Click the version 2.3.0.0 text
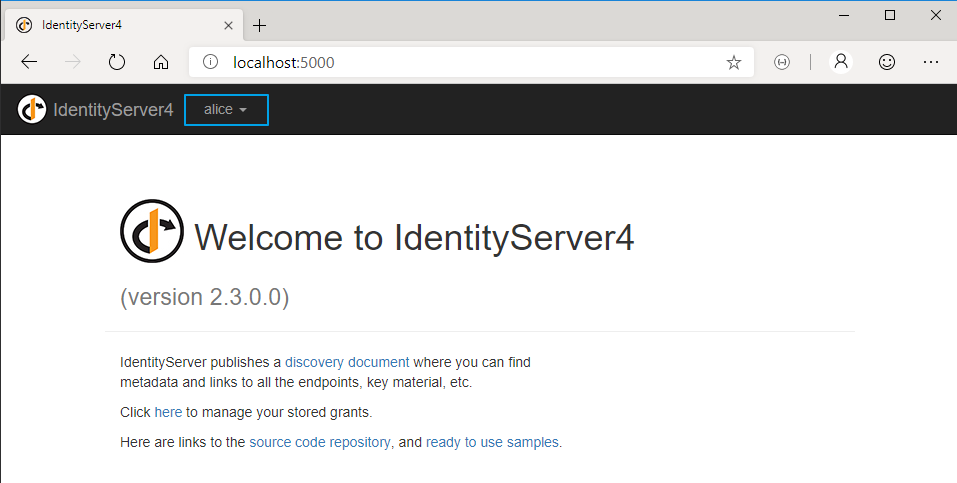Screen dimensions: 957x483 204,297
